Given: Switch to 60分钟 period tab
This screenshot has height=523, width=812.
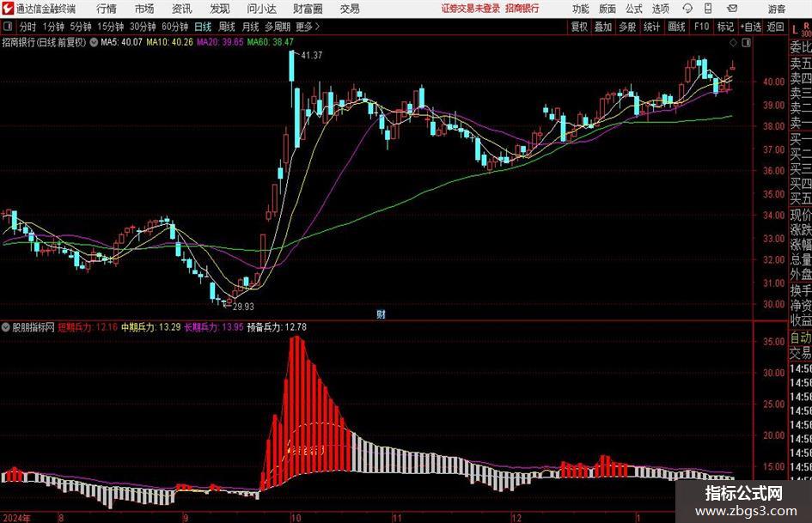Looking at the screenshot, I should click(x=174, y=27).
